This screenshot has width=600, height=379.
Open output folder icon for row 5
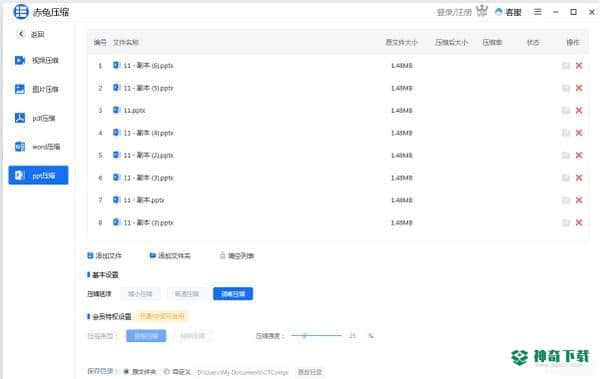click(x=566, y=155)
